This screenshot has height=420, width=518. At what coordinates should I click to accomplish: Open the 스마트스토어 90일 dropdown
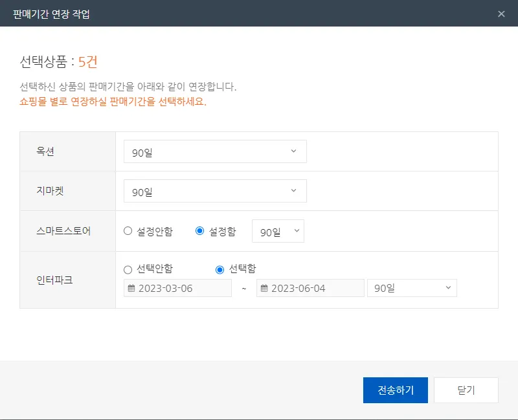[x=278, y=231]
